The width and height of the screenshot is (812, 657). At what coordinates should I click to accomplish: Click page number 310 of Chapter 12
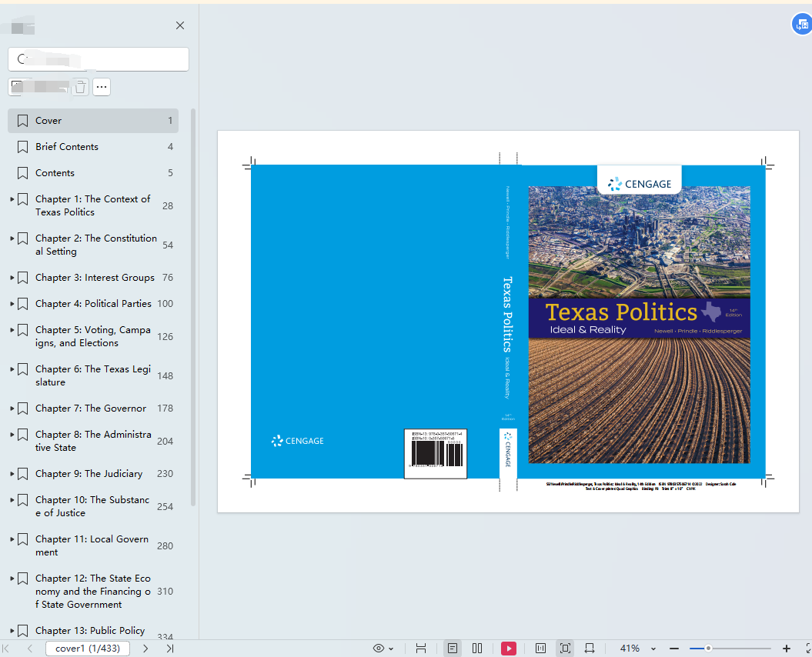[x=165, y=592]
